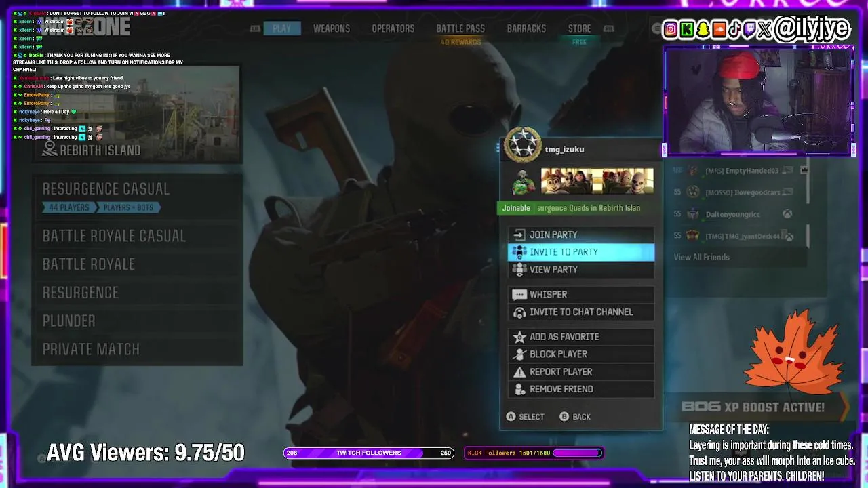868x488 pixels.
Task: Click the A button Select prompt icon
Action: pyautogui.click(x=511, y=416)
